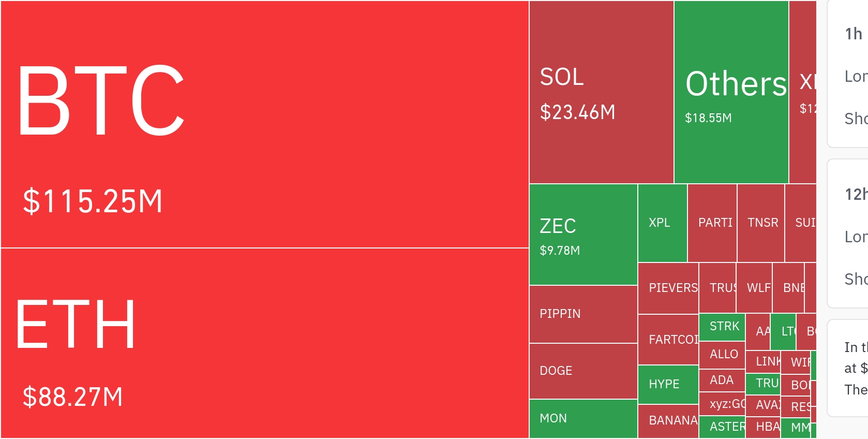
Task: Open the SOL $23.46M block
Action: (601, 92)
